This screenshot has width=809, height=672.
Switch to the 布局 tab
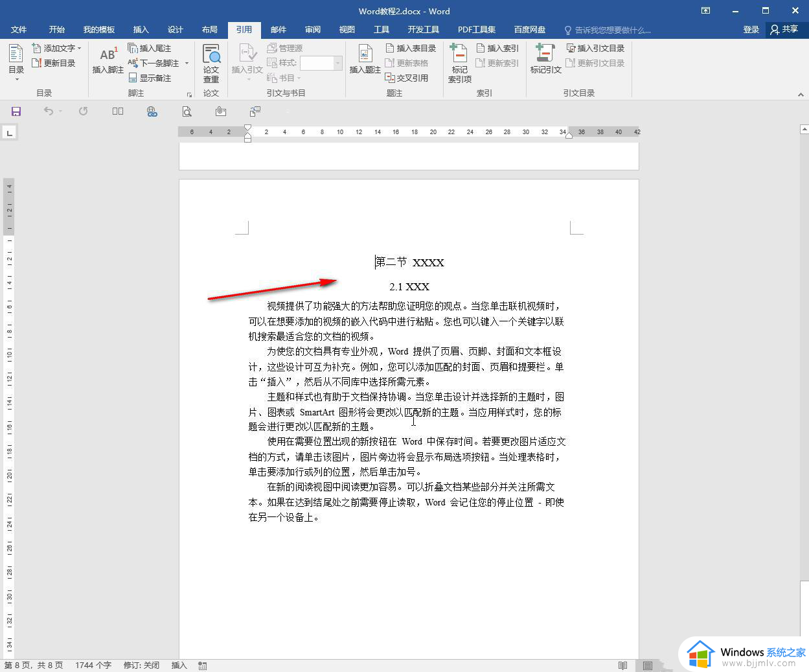(210, 30)
